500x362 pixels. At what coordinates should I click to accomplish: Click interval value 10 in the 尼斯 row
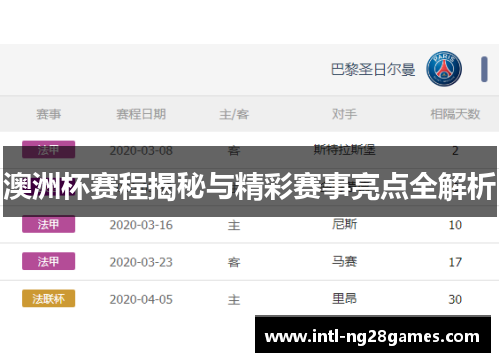click(455, 225)
